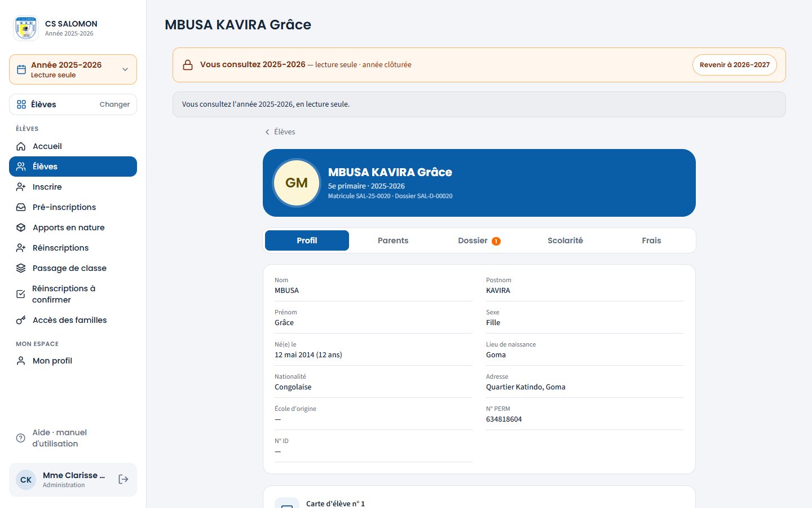The width and height of the screenshot is (812, 508).
Task: Click the back chevron next to Élèves breadcrumb
Action: click(267, 132)
